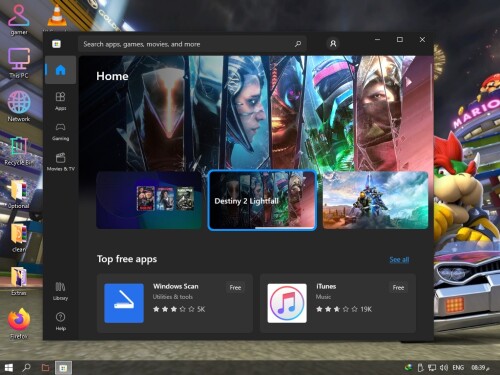This screenshot has width=500, height=375.
Task: Click the Free button for Windows Scan
Action: coord(235,287)
